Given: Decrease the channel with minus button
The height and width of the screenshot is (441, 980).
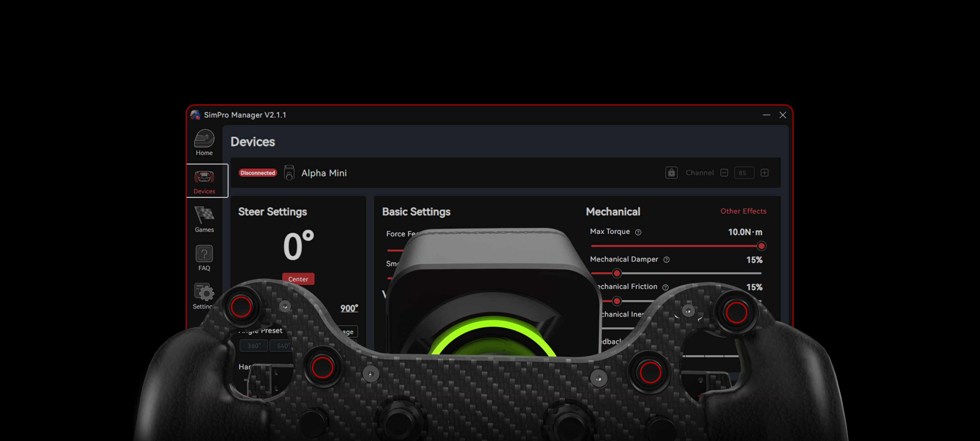Looking at the screenshot, I should pyautogui.click(x=724, y=173).
